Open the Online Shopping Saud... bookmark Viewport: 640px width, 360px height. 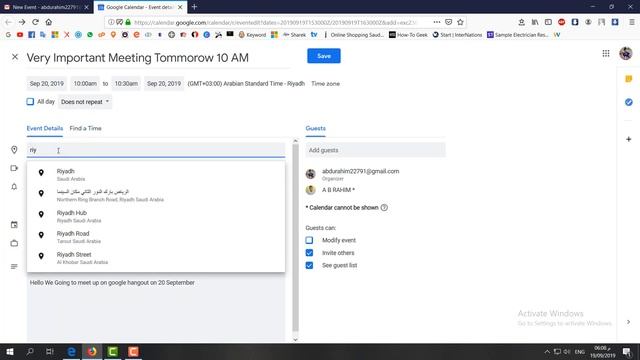coord(354,35)
